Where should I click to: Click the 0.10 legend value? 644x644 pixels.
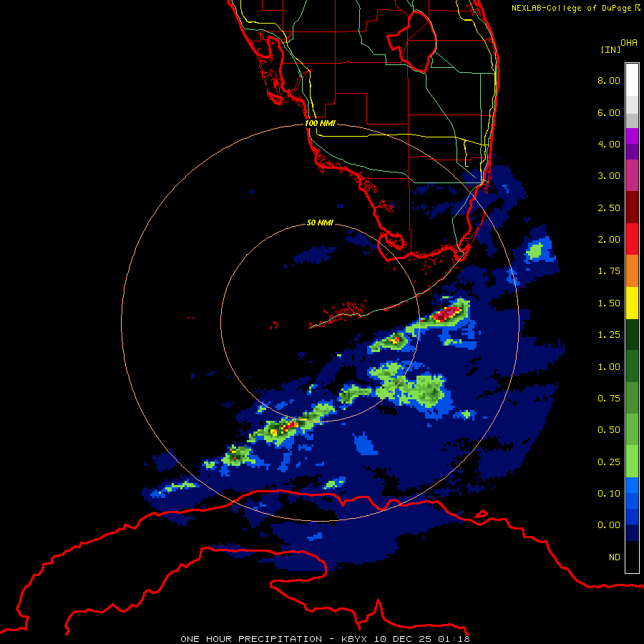click(609, 494)
